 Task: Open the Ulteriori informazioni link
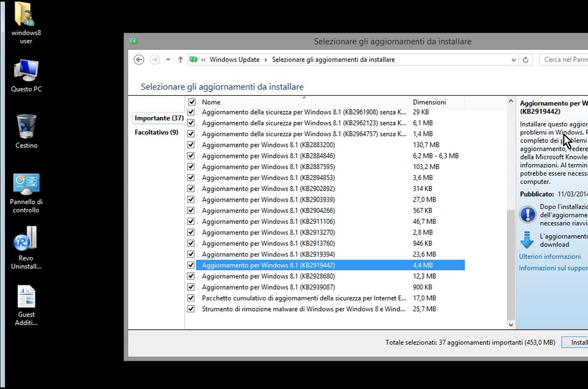(550, 256)
